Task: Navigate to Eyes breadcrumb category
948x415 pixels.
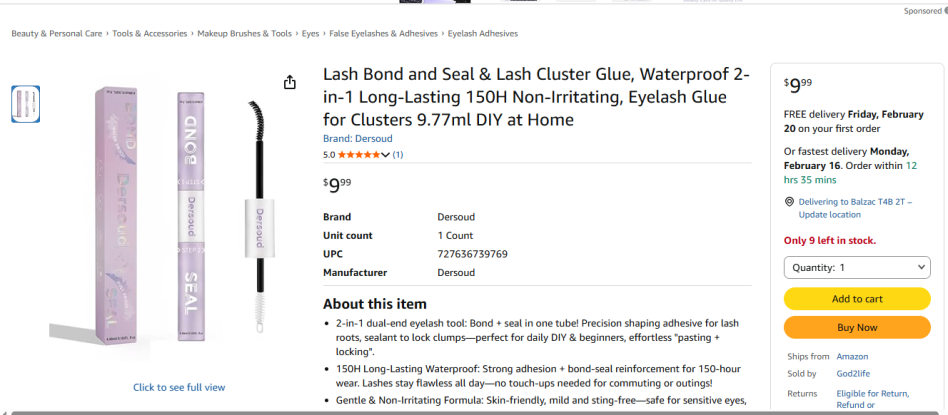Action: [311, 34]
